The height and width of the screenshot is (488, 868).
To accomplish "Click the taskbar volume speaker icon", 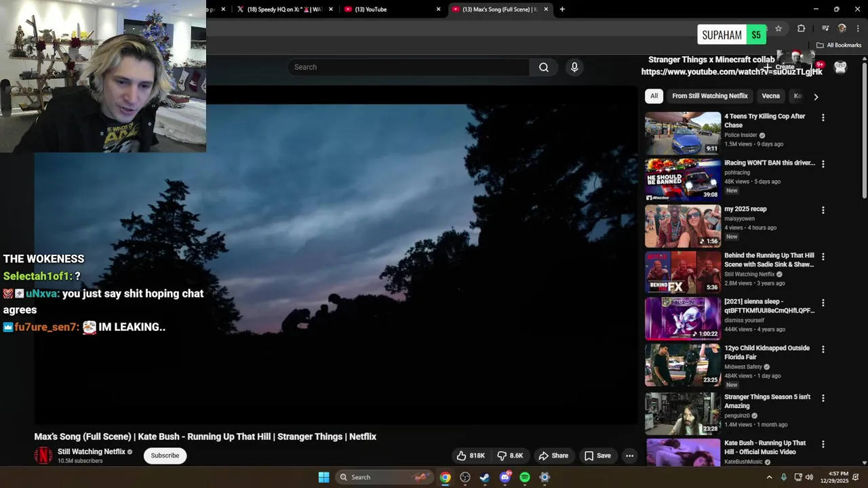I will click(x=810, y=477).
